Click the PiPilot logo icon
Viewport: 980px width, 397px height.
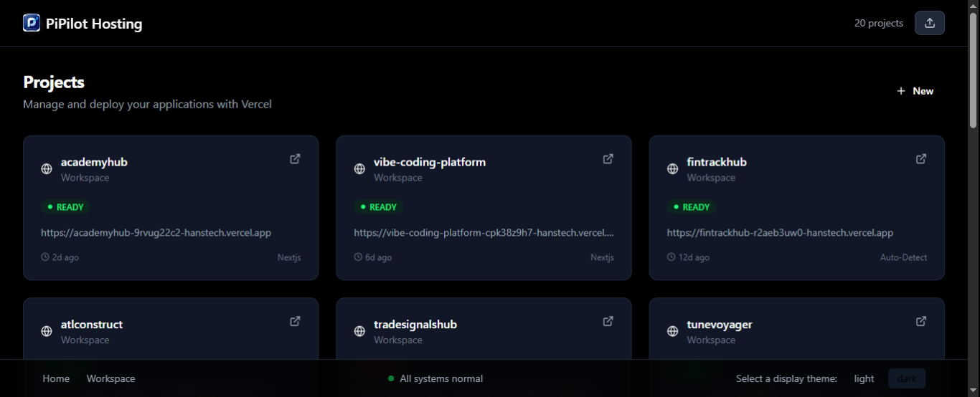pyautogui.click(x=32, y=23)
